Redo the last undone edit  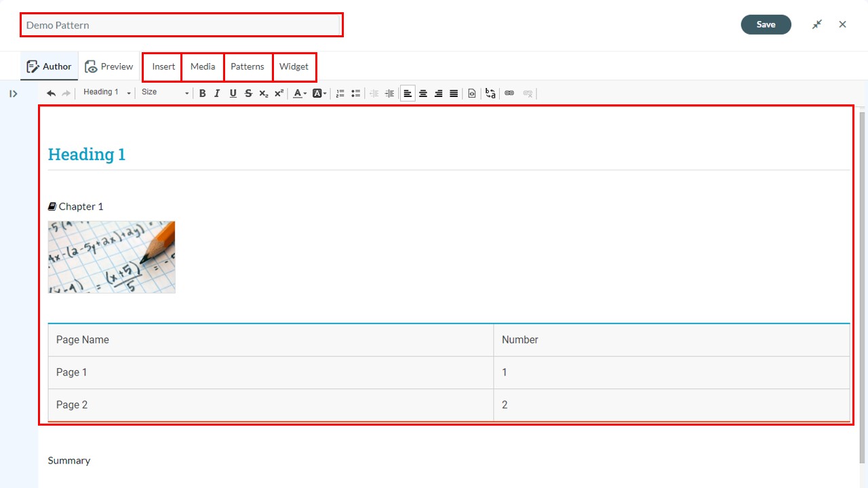(x=66, y=94)
